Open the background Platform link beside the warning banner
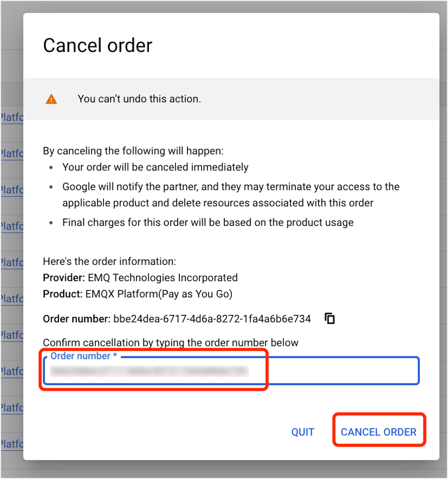 pyautogui.click(x=12, y=117)
